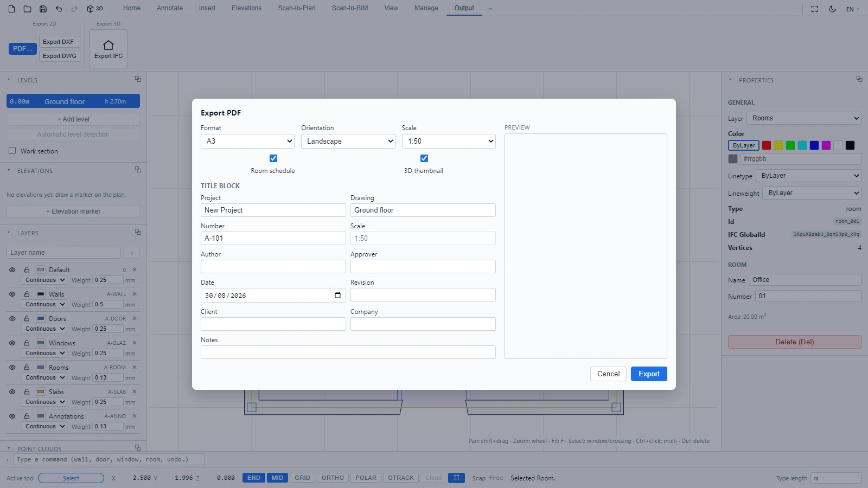Open the Elevations tab
Screen dimensions: 868x488
coord(246,8)
